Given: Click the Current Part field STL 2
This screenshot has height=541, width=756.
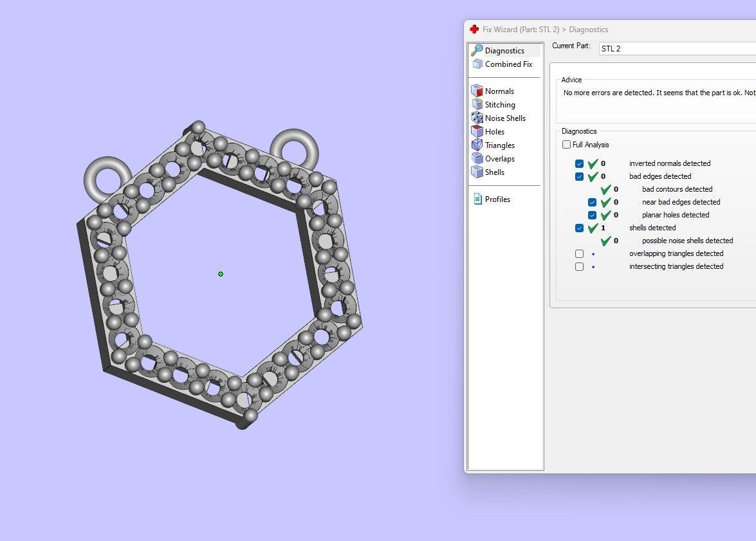Looking at the screenshot, I should tap(678, 49).
